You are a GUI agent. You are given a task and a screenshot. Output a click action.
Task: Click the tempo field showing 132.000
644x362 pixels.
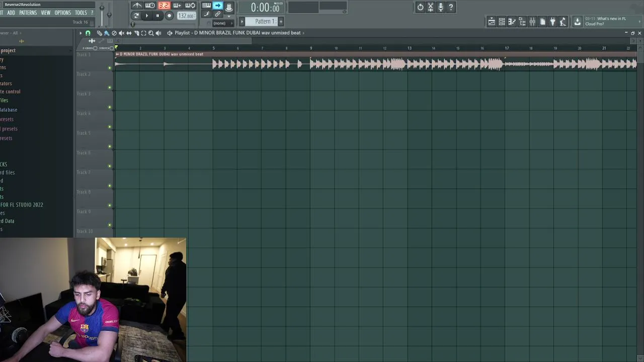click(x=186, y=16)
